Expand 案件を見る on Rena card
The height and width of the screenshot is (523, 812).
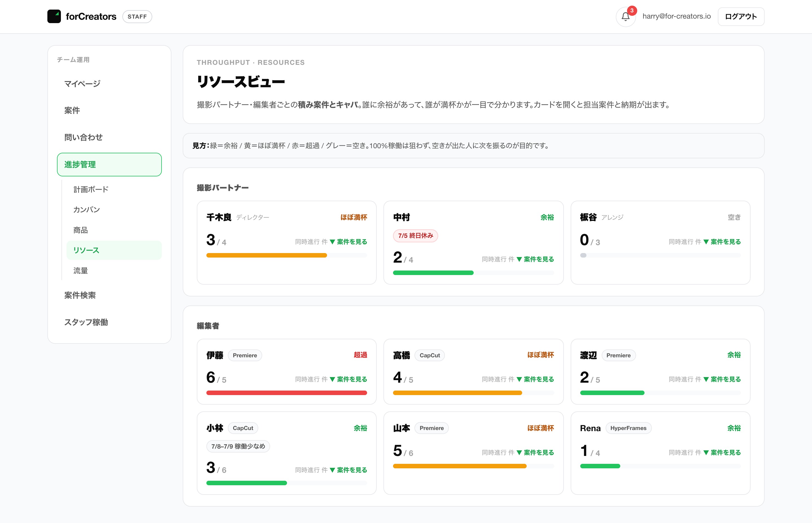pos(722,453)
